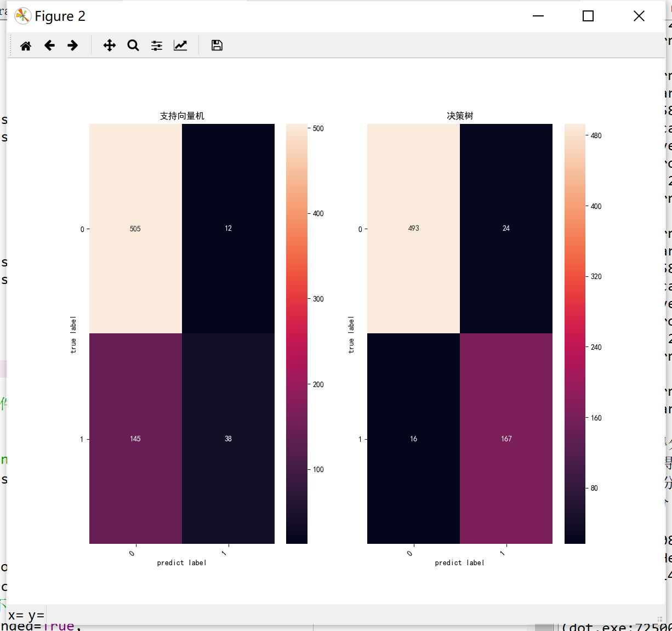Screen dimensions: 672x631
Task: Minimize the Figure 2 window
Action: 538,16
